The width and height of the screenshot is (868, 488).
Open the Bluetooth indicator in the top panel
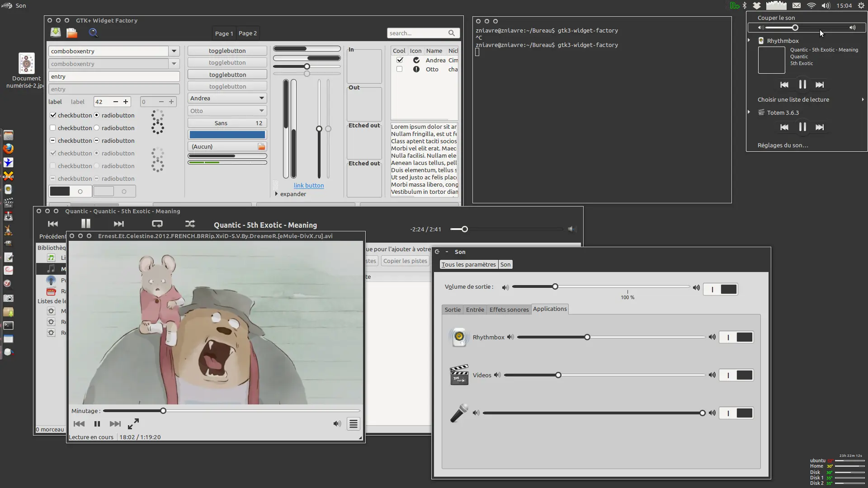coord(745,5)
